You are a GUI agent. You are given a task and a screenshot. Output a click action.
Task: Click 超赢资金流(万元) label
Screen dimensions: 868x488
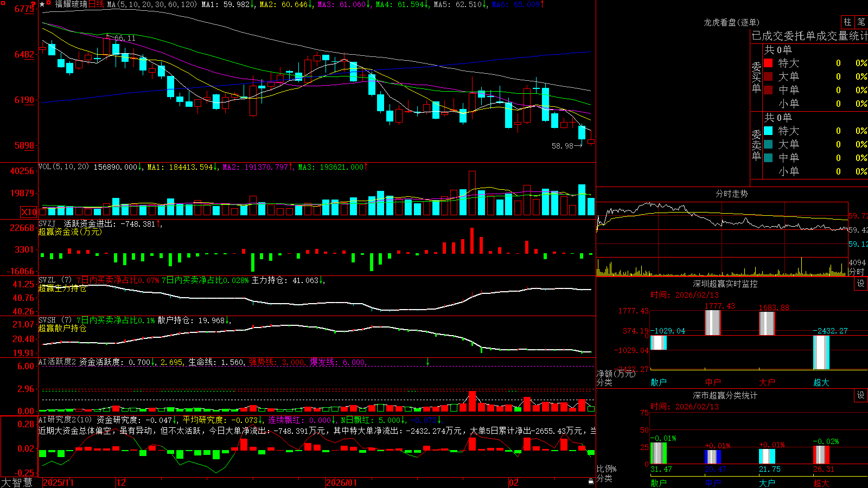pyautogui.click(x=70, y=232)
